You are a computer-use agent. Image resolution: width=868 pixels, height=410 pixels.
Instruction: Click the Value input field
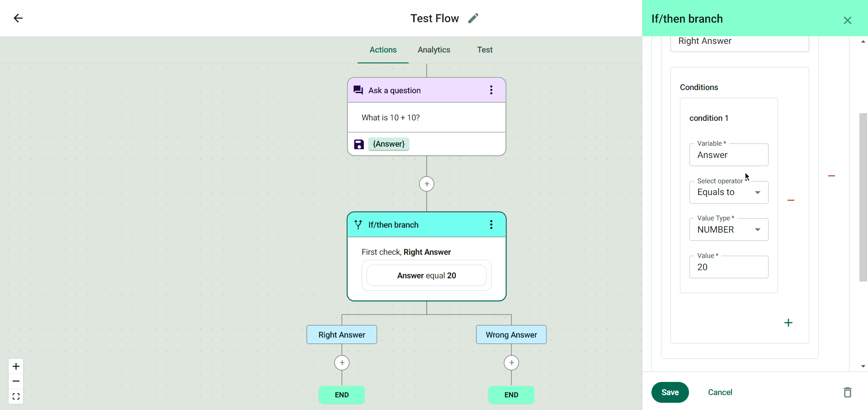point(729,267)
